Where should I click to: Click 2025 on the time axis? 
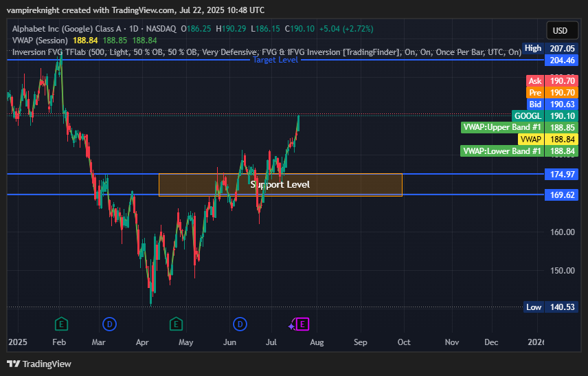[x=18, y=342]
